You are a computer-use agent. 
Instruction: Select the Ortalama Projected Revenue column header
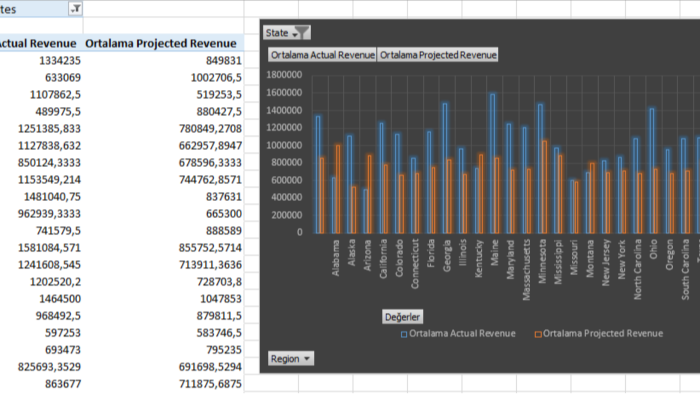pos(163,43)
